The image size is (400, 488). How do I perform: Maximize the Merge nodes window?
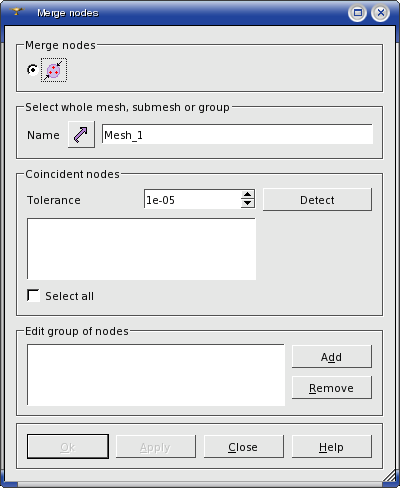pyautogui.click(x=358, y=13)
